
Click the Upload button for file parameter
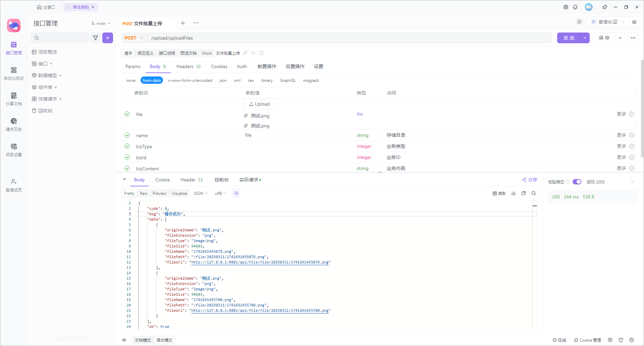click(x=259, y=104)
